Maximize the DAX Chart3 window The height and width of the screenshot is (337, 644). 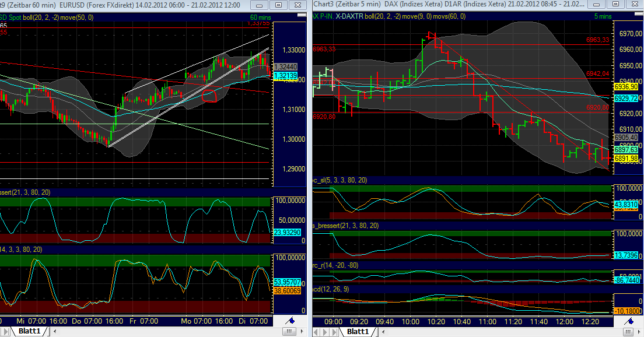pos(615,5)
